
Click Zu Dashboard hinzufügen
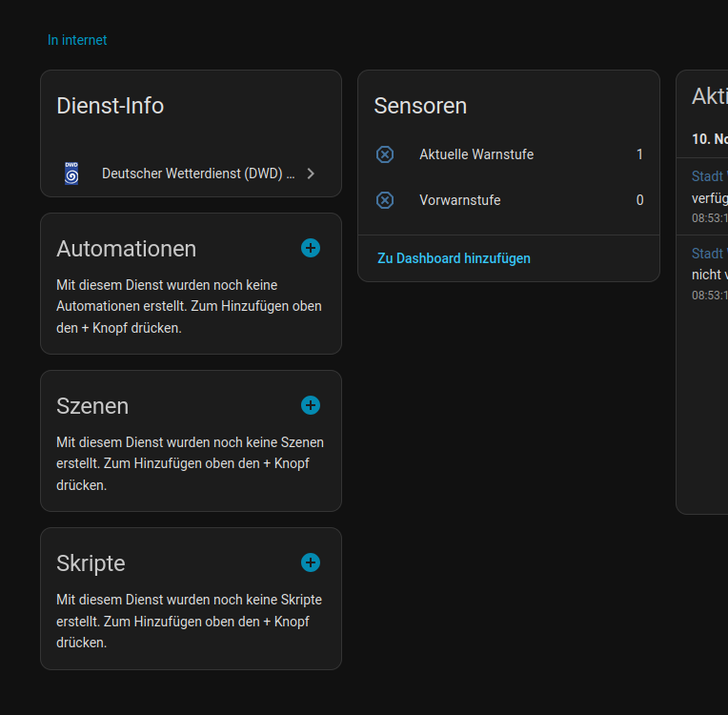click(x=454, y=258)
